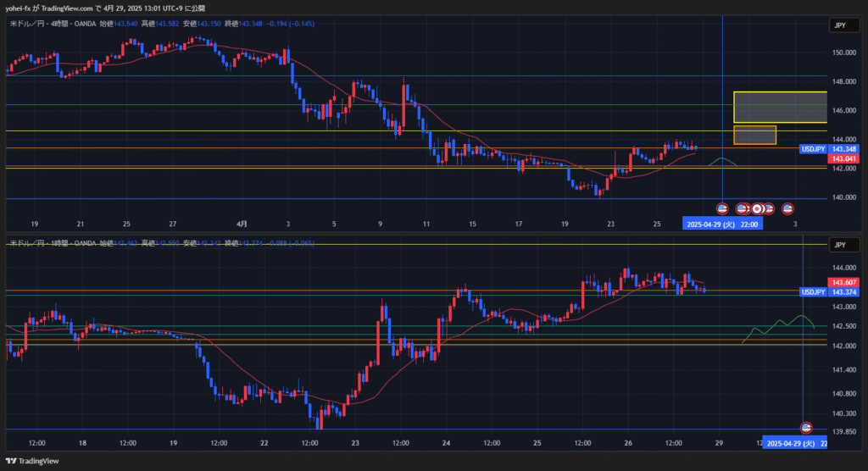This screenshot has width=868, height=471.
Task: Click the rightmost US flag event icon on the upper chart
Action: (787, 208)
